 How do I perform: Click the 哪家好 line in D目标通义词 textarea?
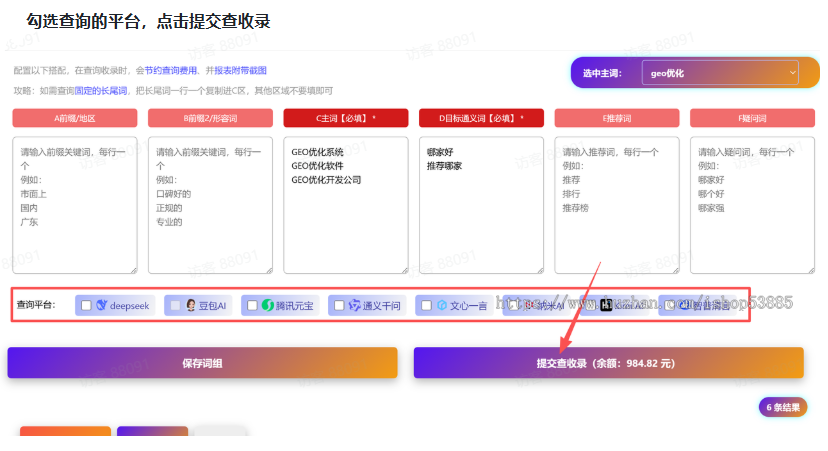click(x=440, y=152)
